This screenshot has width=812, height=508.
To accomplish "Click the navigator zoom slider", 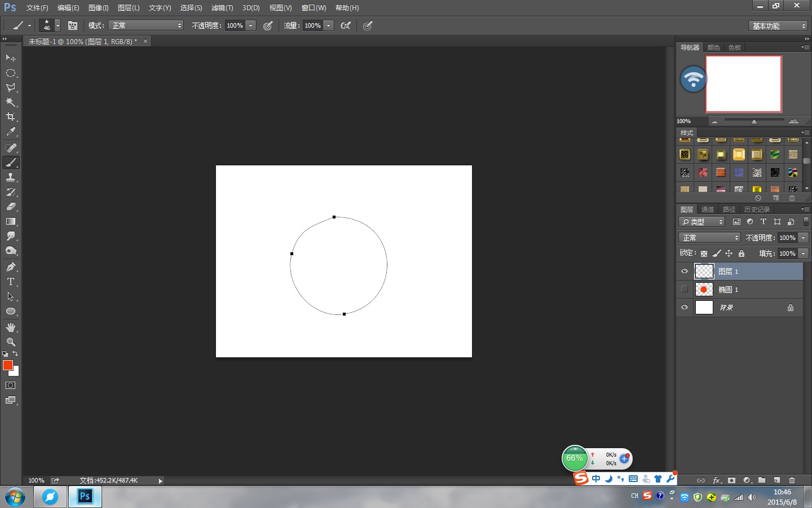I will 754,121.
